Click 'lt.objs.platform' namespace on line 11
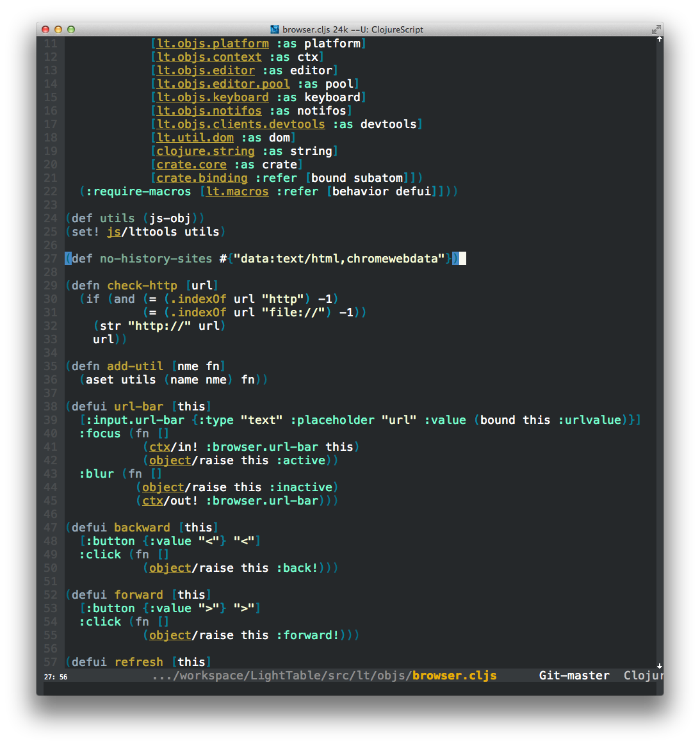700x746 pixels. 213,44
